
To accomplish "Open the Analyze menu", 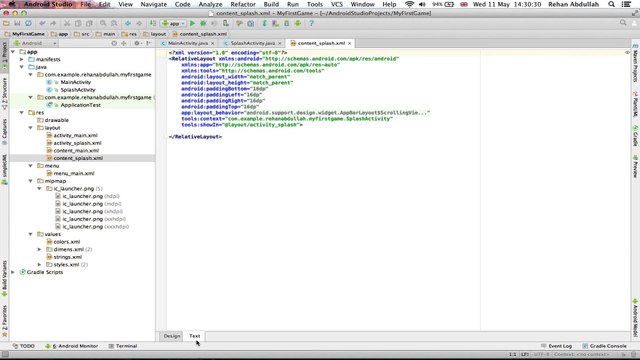I will [x=210, y=4].
